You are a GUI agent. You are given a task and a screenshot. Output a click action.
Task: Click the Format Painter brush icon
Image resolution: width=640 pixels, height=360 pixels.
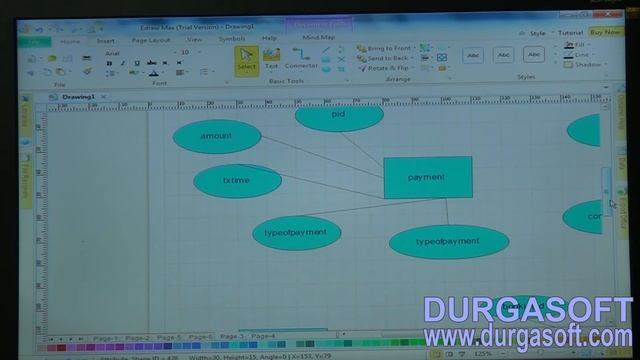[x=87, y=71]
